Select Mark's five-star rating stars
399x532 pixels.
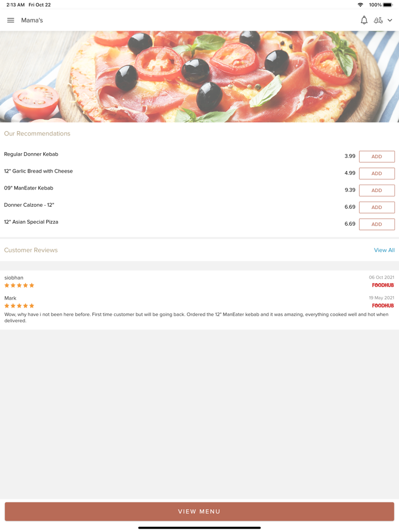click(x=19, y=306)
